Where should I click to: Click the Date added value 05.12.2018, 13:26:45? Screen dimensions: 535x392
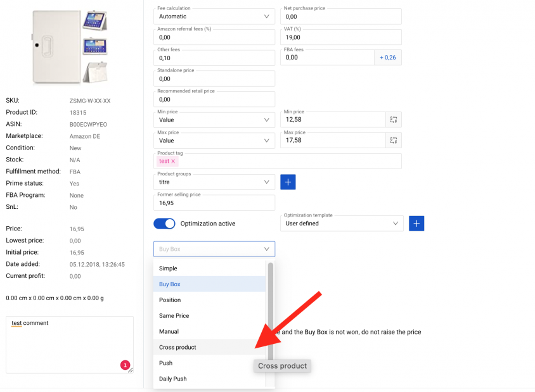97,265
